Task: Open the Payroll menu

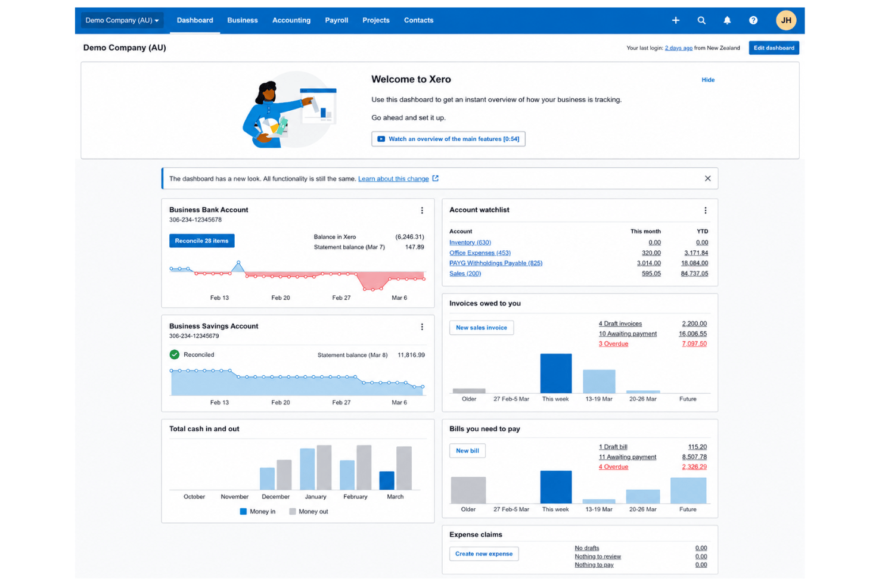Action: [337, 20]
